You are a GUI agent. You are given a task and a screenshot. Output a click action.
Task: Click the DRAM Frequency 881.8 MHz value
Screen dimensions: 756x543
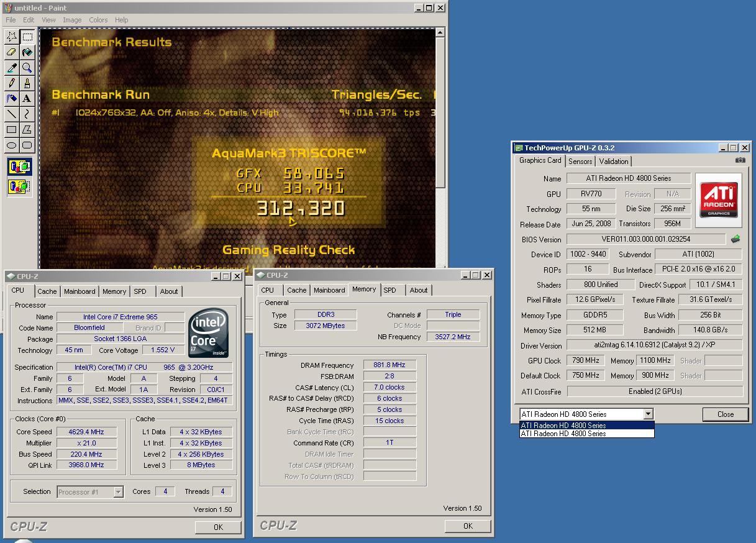tap(389, 365)
